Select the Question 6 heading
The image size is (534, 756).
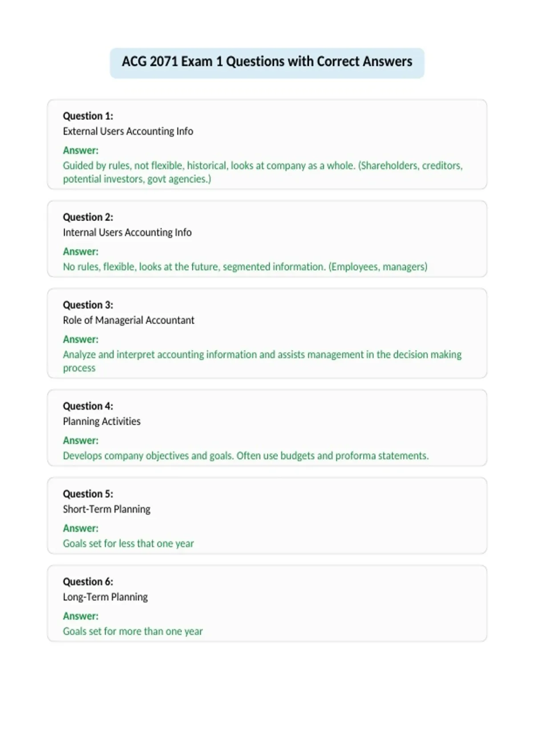[88, 582]
